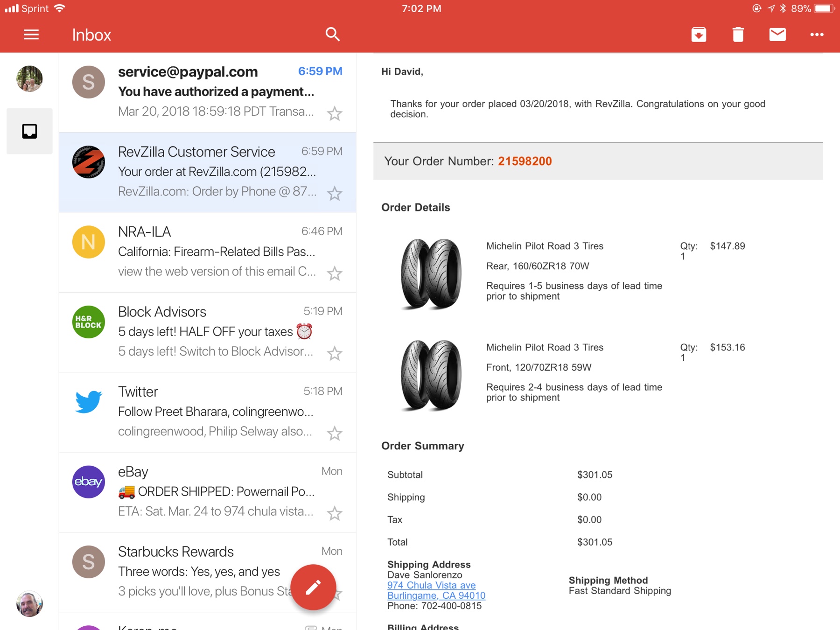Viewport: 840px width, 630px height.
Task: Select the NRA-ILA yellow N avatar
Action: 89,242
